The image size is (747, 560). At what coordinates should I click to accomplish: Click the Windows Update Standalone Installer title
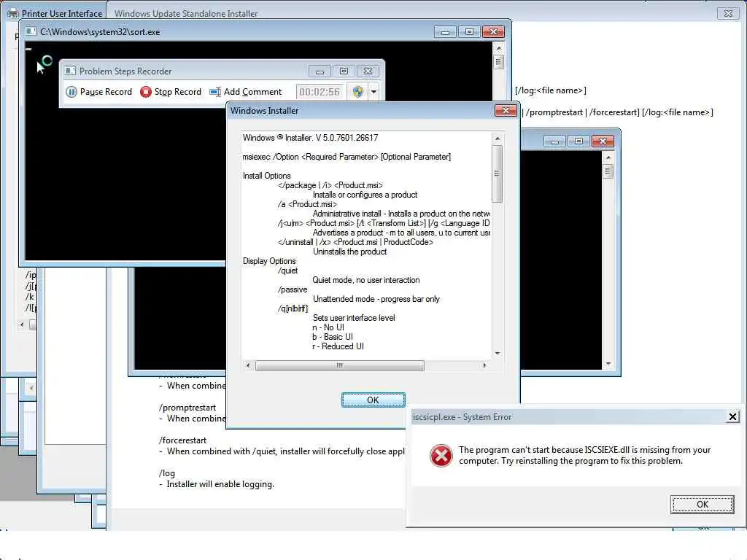coord(186,13)
